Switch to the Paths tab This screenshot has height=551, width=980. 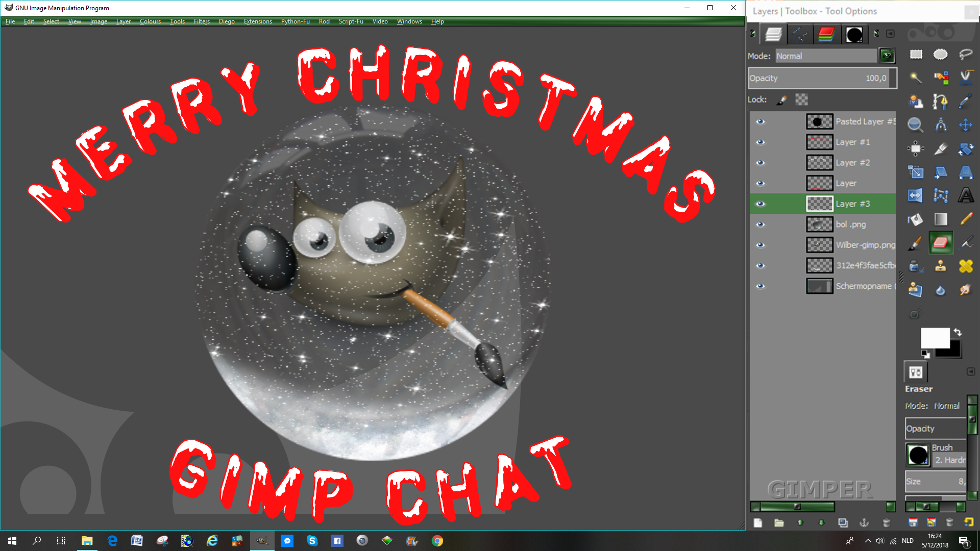pyautogui.click(x=800, y=35)
